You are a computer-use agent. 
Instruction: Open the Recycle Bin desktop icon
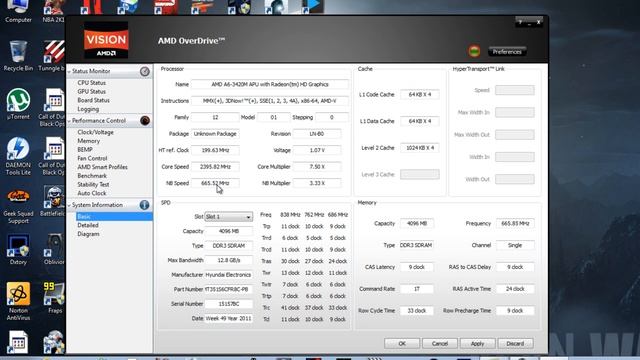(18, 56)
